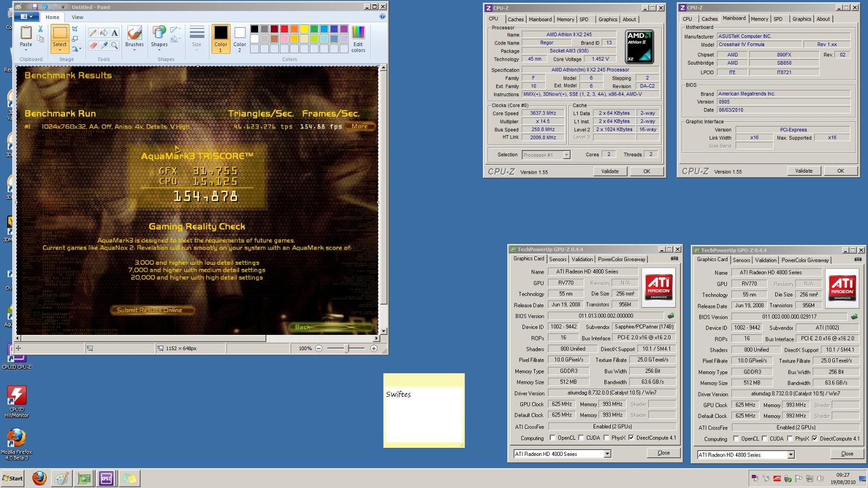
Task: Click the Paste clipboard icon
Action: [x=25, y=33]
